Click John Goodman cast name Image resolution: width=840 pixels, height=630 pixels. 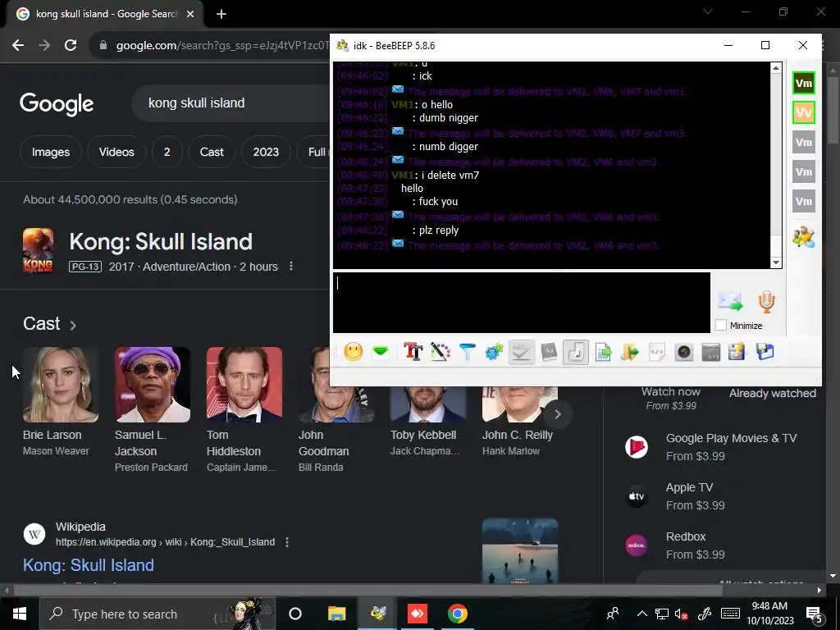click(323, 443)
